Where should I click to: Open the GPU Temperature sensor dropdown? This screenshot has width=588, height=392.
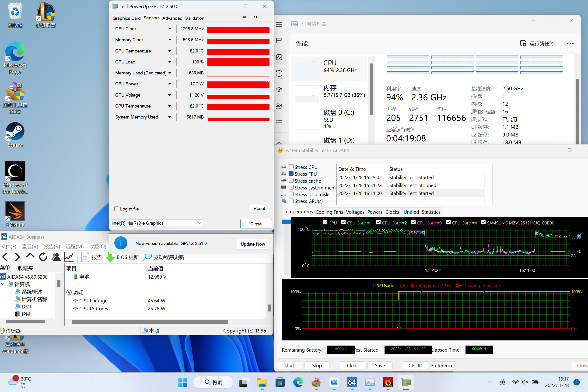pyautogui.click(x=170, y=51)
